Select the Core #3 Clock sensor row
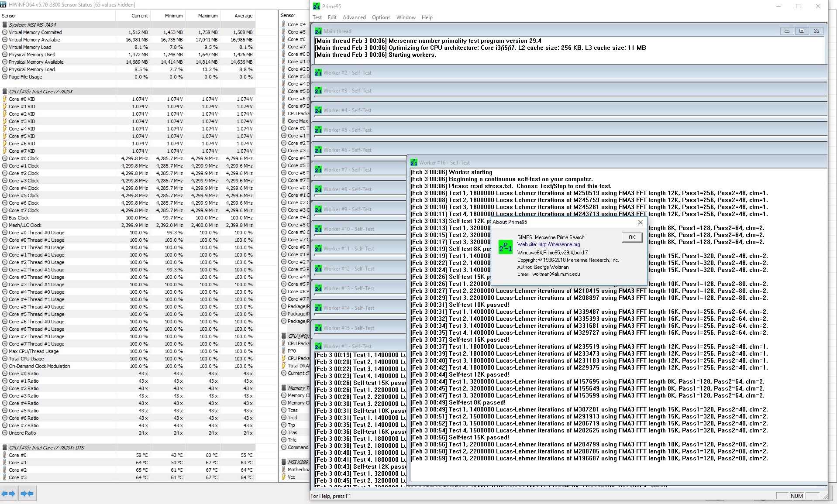The height and width of the screenshot is (504, 837). [127, 181]
